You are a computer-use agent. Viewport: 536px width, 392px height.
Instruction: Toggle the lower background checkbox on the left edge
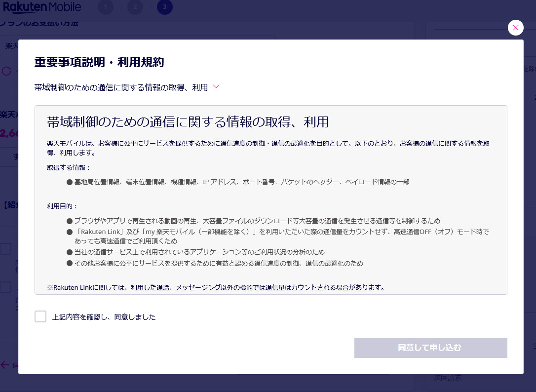click(x=6, y=287)
